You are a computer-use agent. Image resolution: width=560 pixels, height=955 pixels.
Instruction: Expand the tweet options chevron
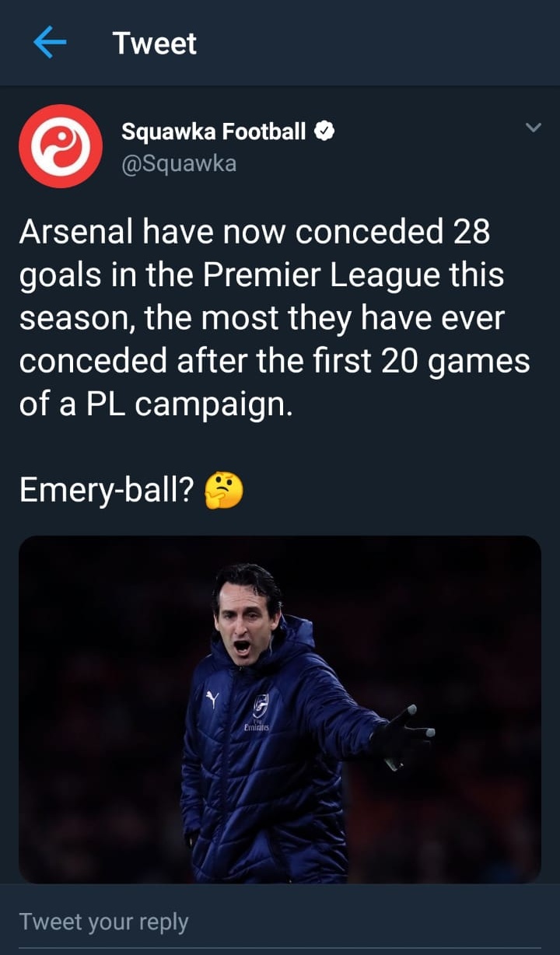(533, 128)
